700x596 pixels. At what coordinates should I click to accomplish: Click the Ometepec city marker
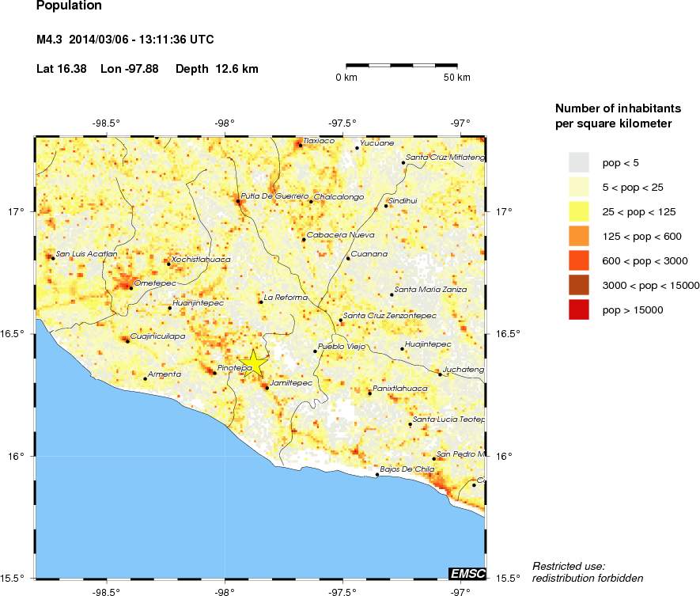coord(133,288)
